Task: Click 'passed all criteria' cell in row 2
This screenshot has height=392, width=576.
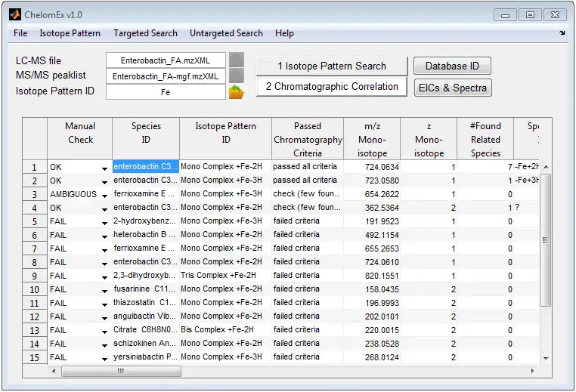Action: point(308,180)
